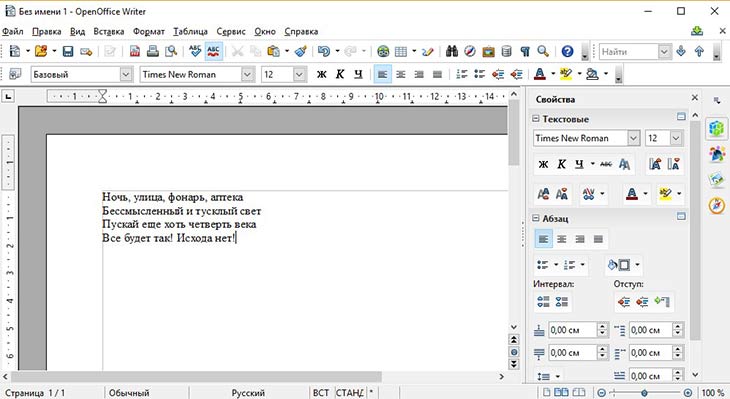730x399 pixels.
Task: Open Page Preview icon
Action: [x=171, y=51]
